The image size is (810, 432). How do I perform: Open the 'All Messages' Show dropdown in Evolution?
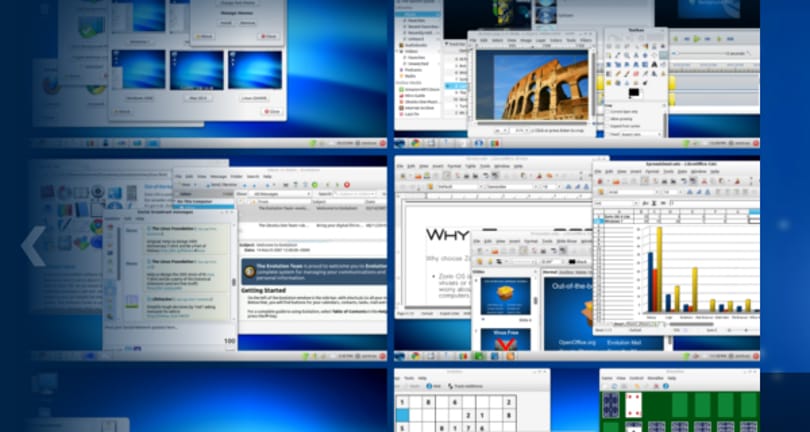pos(281,194)
